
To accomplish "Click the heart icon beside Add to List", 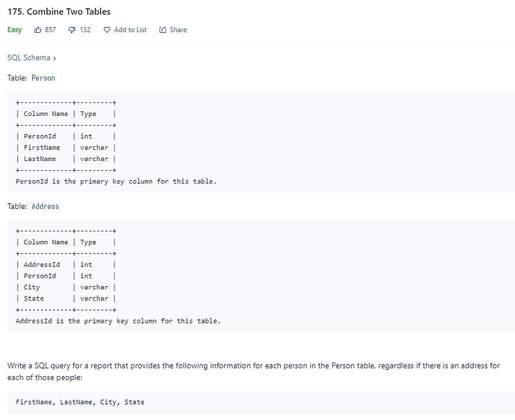I will click(107, 30).
